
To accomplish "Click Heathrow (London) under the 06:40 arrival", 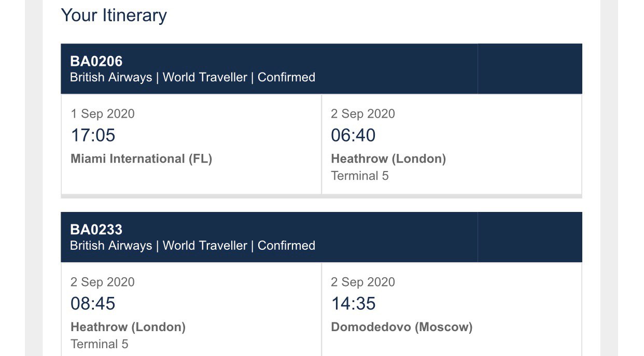I will (388, 159).
